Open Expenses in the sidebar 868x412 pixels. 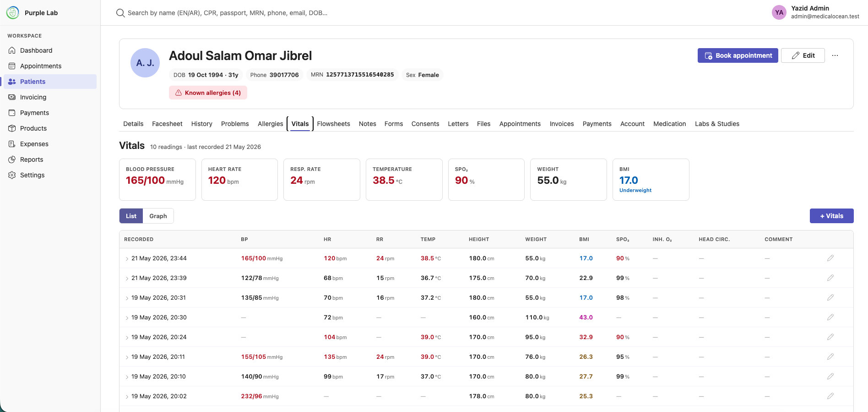pyautogui.click(x=50, y=144)
